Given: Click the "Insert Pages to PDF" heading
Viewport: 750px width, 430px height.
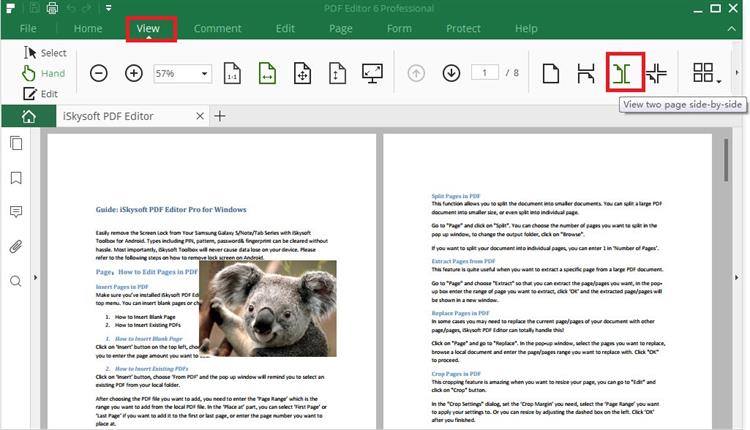Looking at the screenshot, I should point(122,287).
